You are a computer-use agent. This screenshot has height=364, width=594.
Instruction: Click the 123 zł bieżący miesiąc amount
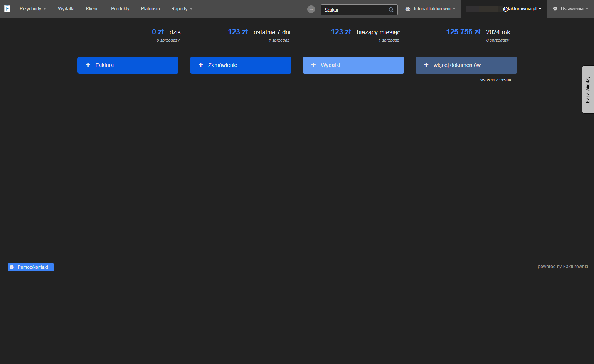coord(341,32)
